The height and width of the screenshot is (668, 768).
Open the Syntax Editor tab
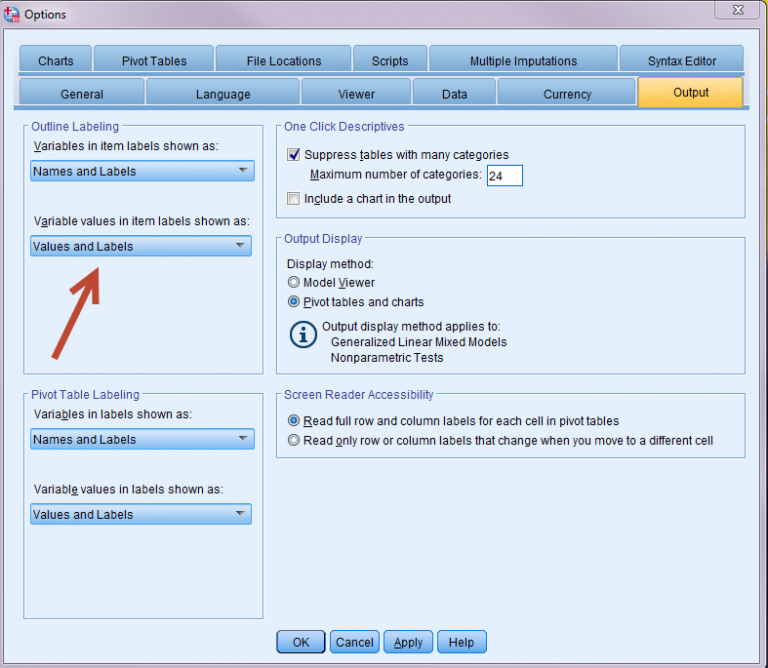click(x=681, y=61)
